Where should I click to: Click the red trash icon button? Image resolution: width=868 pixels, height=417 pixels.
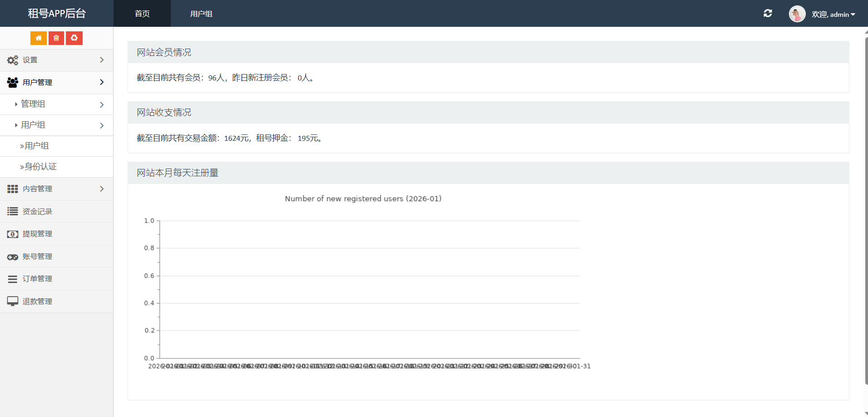(x=56, y=38)
